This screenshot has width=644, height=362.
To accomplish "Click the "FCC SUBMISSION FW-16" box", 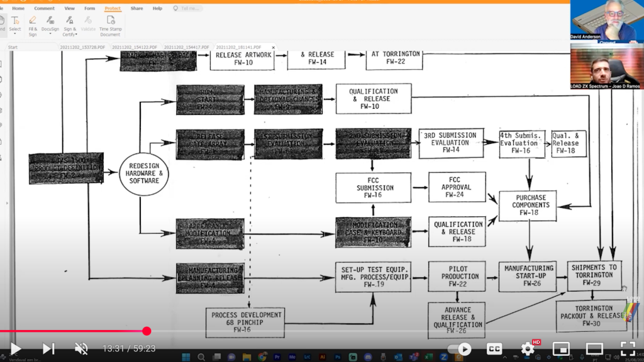I will click(x=374, y=187).
